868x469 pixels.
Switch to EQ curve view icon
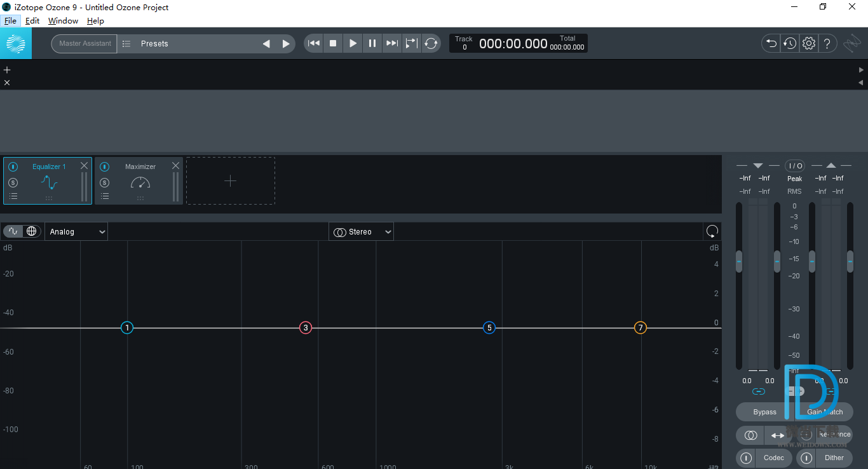pos(13,231)
